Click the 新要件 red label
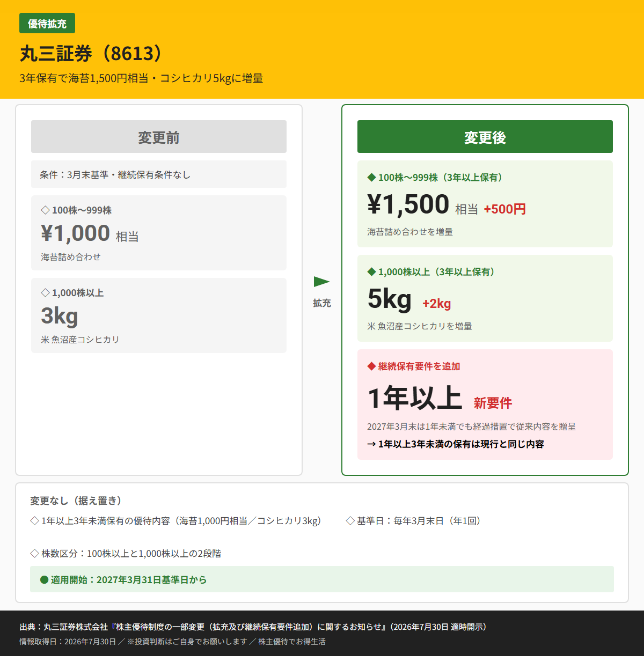Screen dimensions: 644x669 click(x=493, y=403)
